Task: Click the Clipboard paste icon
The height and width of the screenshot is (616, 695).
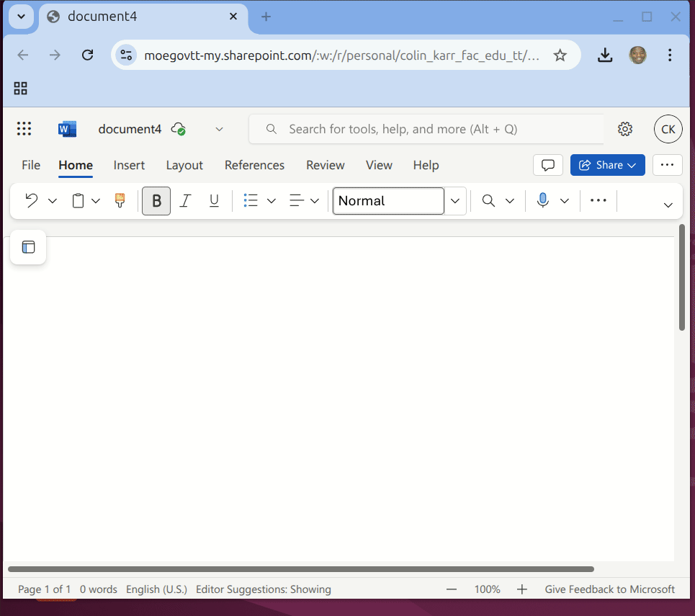Action: click(78, 201)
